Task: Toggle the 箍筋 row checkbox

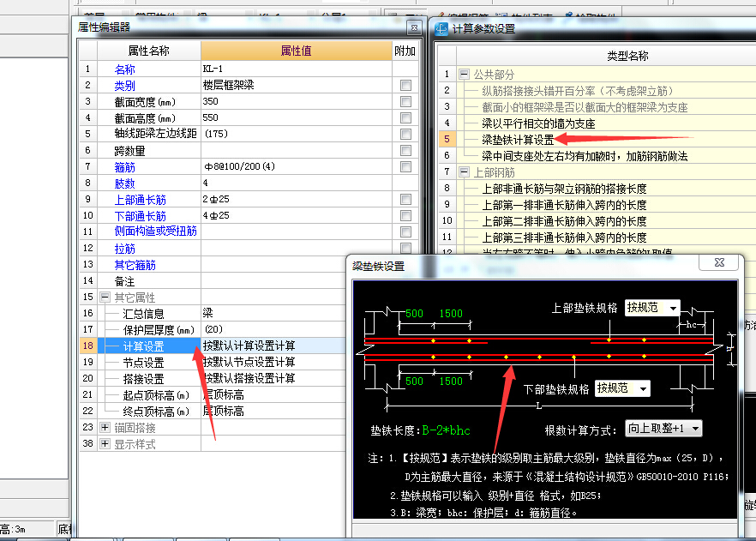Action: coord(405,167)
